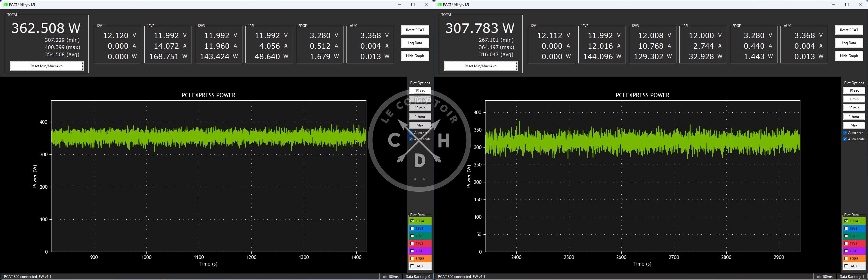Click Reset PCAT in the right window

849,30
